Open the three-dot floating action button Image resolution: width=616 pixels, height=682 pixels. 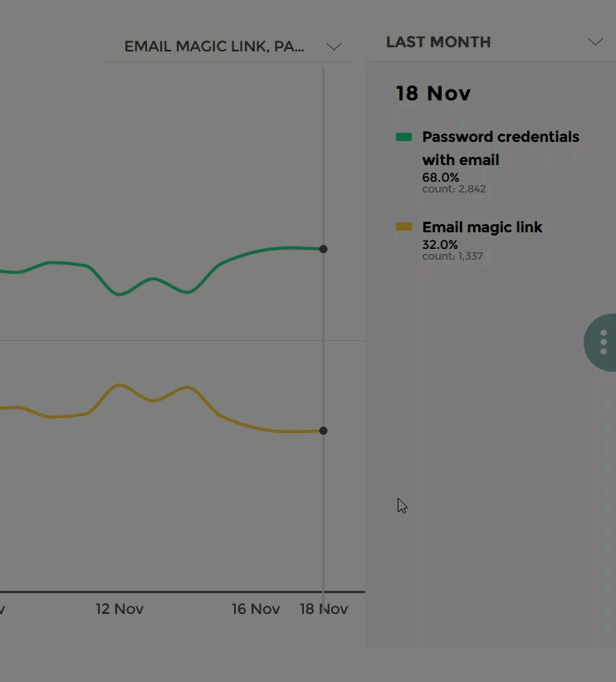coord(601,343)
